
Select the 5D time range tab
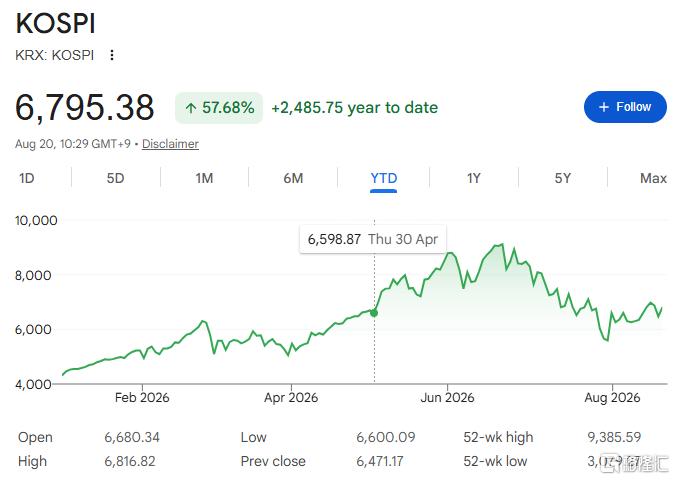click(x=115, y=178)
